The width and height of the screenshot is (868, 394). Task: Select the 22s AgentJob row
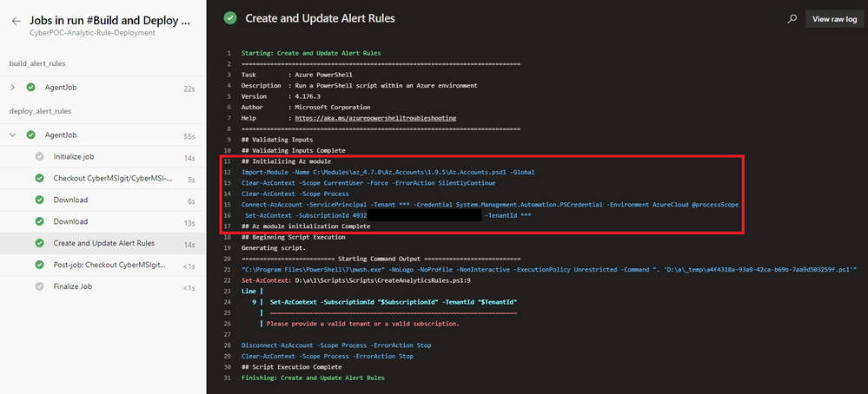pyautogui.click(x=103, y=88)
